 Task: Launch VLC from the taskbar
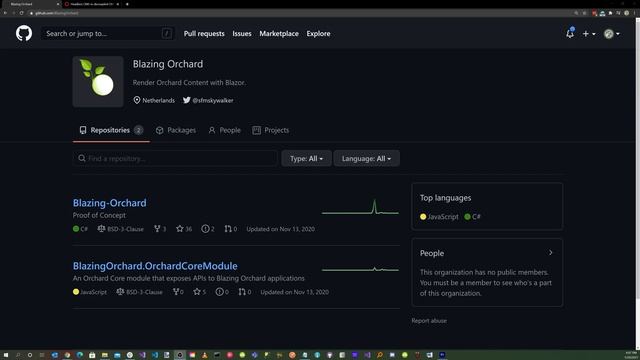pyautogui.click(x=204, y=355)
